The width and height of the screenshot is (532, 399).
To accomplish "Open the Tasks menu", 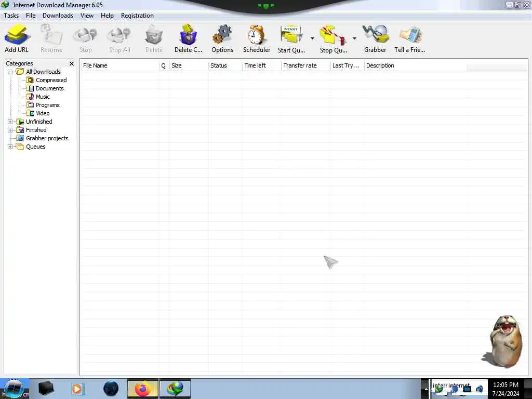I will pyautogui.click(x=11, y=16).
